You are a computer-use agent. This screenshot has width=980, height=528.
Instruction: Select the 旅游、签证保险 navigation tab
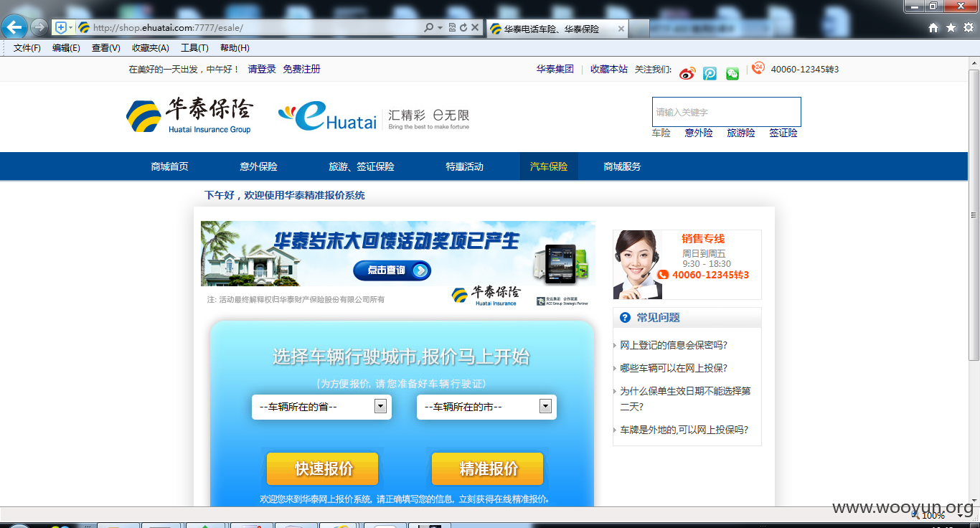click(362, 166)
